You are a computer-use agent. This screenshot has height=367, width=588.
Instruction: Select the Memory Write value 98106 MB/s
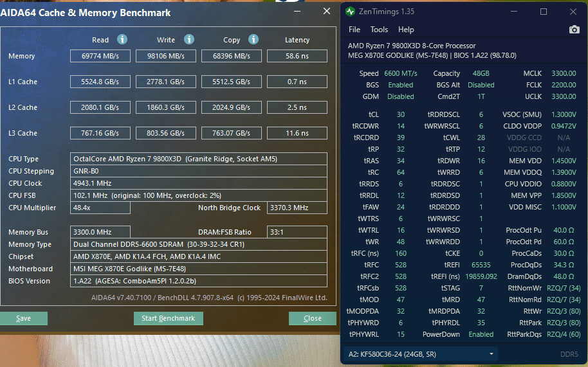coord(166,56)
